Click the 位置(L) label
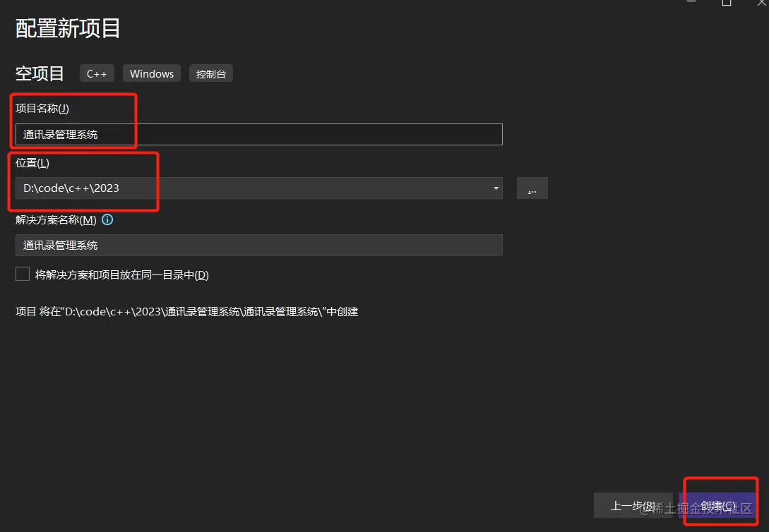 [32, 163]
